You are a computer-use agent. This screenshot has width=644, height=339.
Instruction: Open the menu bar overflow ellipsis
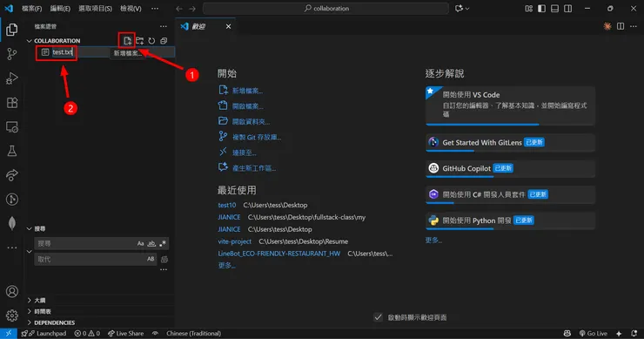(x=155, y=8)
